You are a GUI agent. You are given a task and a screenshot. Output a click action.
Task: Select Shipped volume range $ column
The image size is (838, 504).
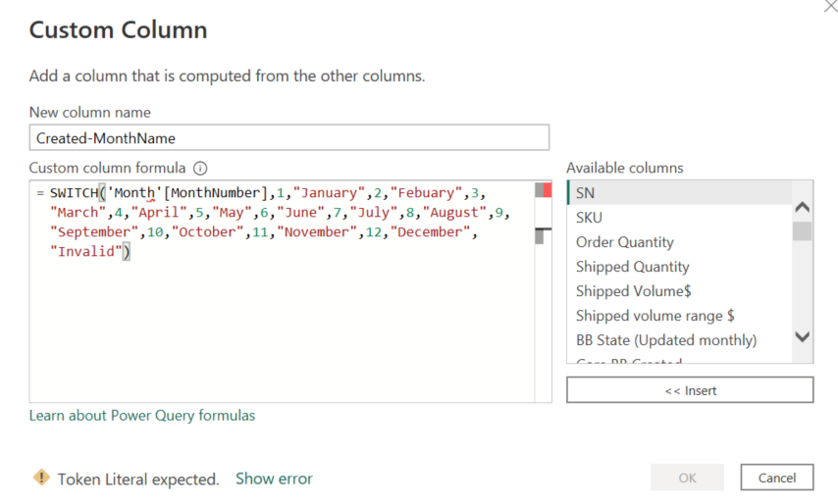(x=679, y=316)
